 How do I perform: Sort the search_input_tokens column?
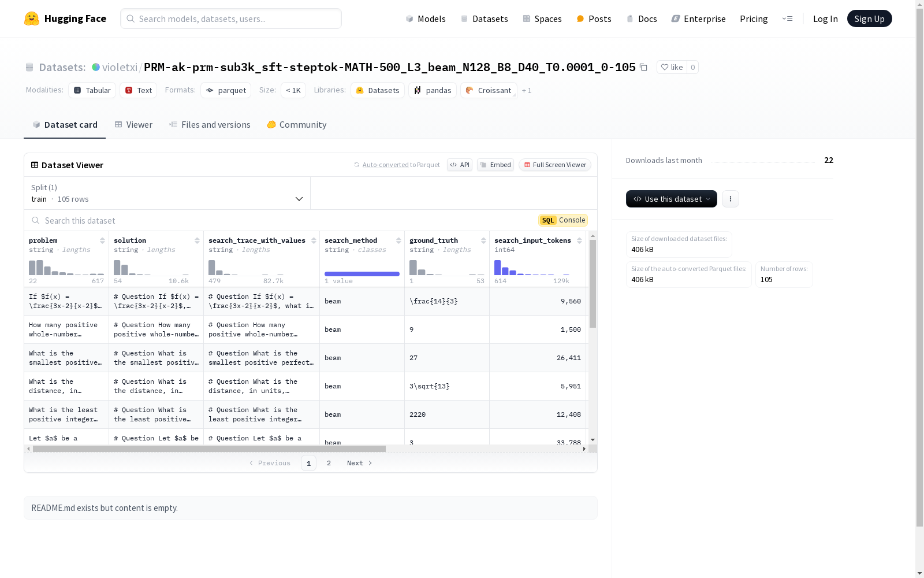coord(579,240)
